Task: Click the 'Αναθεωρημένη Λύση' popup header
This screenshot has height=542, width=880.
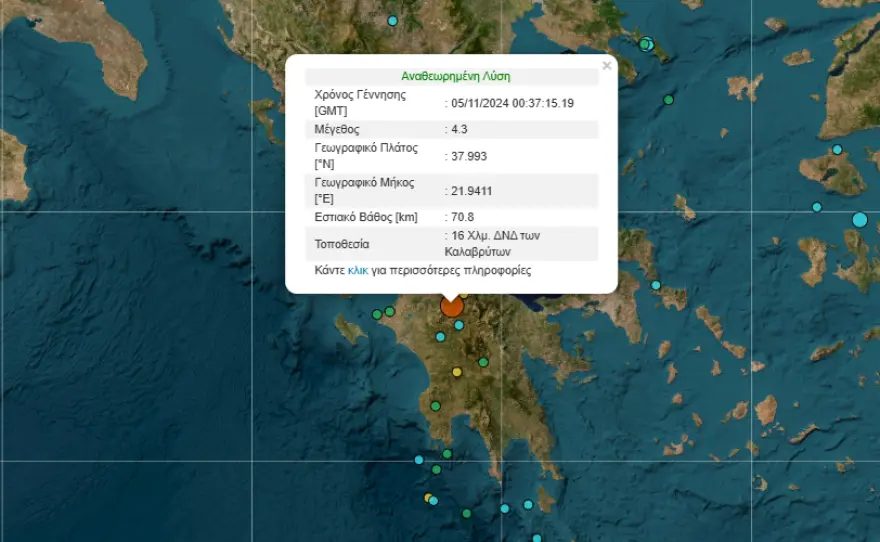Action: [x=455, y=76]
